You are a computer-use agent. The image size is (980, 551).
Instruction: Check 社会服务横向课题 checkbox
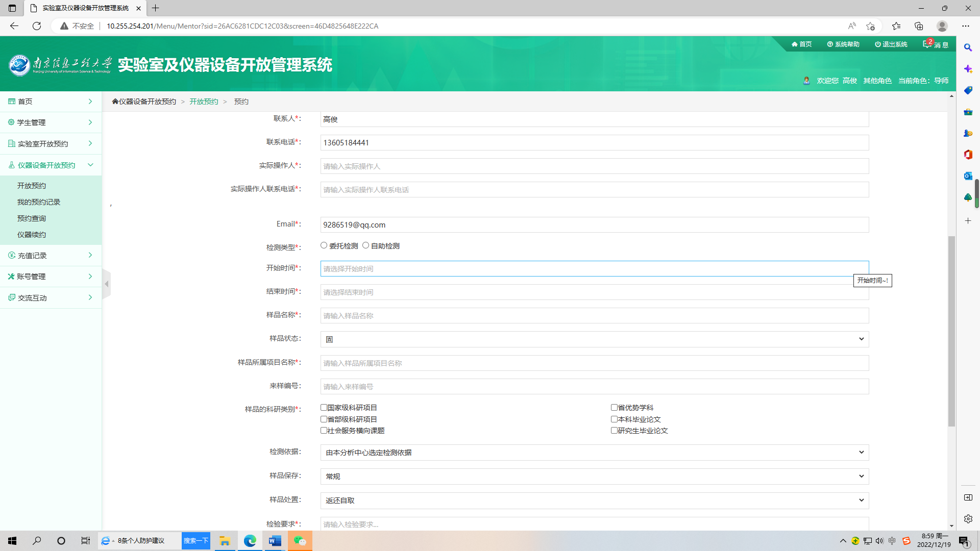pos(324,431)
